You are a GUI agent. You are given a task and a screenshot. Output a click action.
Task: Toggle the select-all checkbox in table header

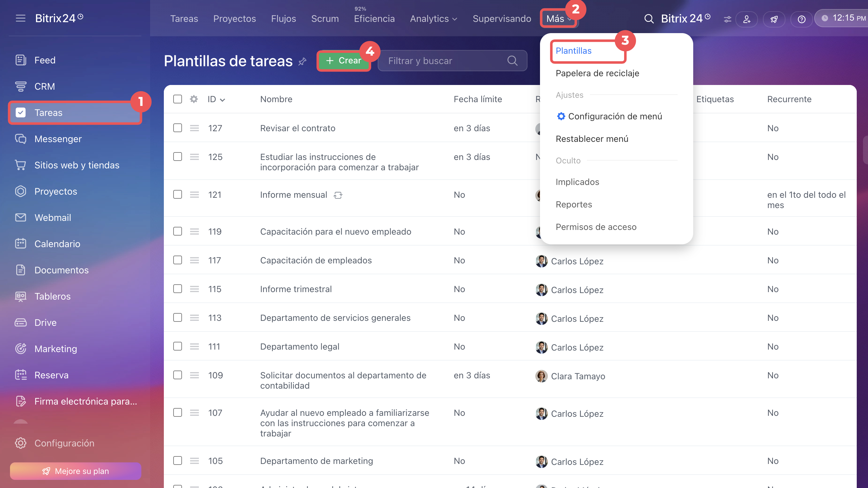tap(178, 99)
